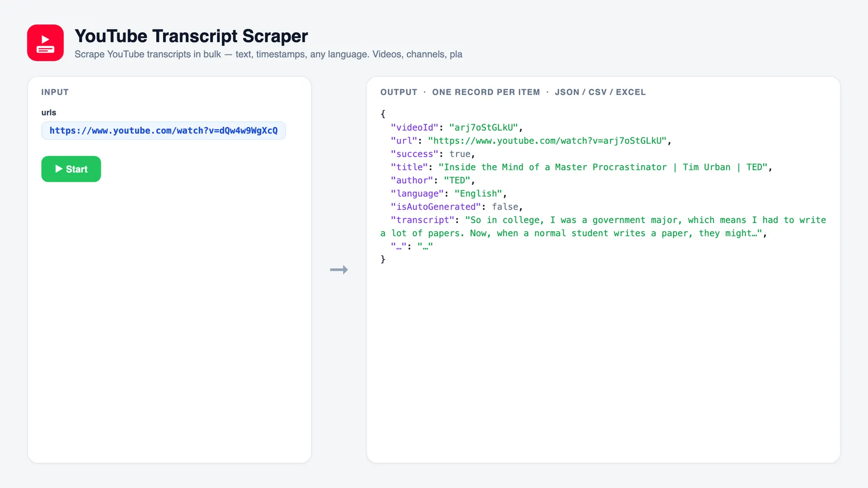Click the "language": "English" line
The image size is (868, 488).
click(449, 194)
